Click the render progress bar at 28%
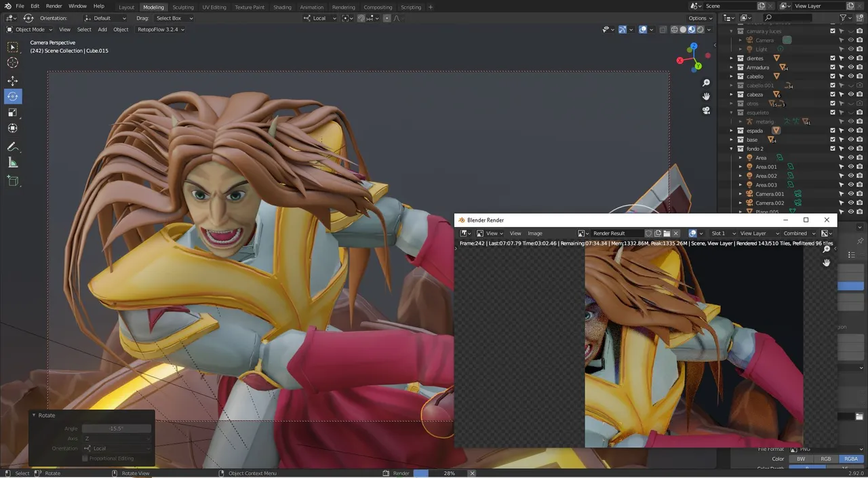Image resolution: width=868 pixels, height=478 pixels. point(440,473)
